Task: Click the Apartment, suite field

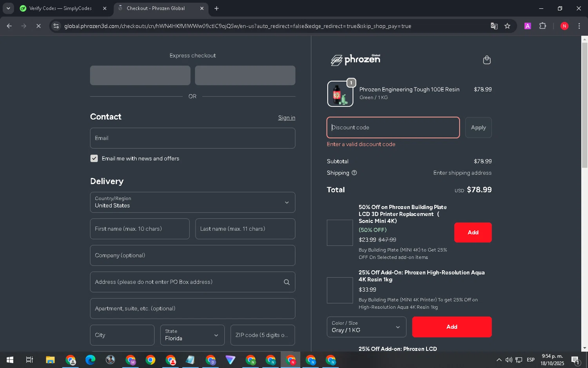Action: point(192,308)
